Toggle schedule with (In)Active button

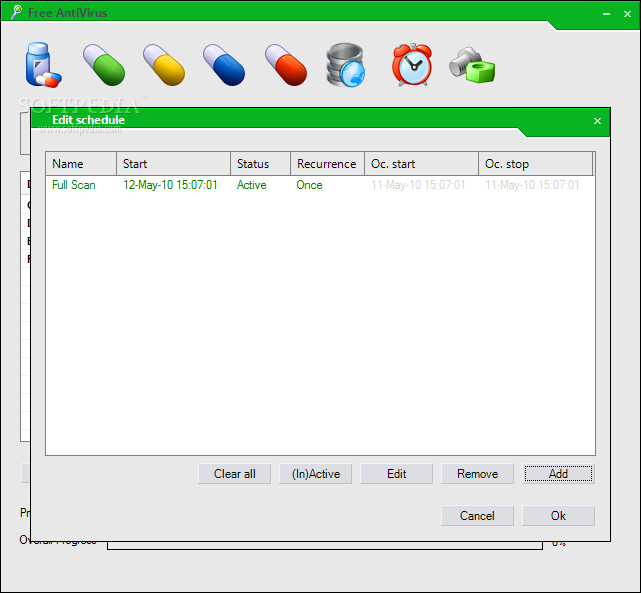[x=316, y=474]
